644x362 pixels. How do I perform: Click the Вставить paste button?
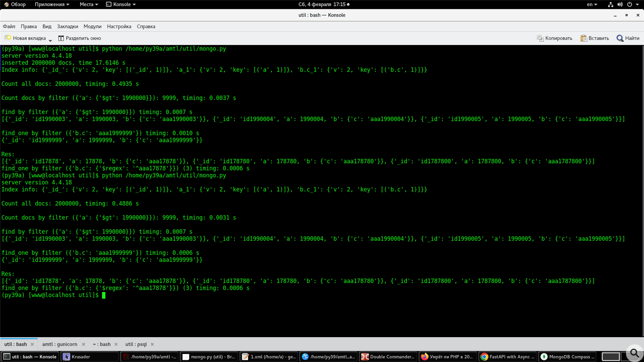(x=595, y=38)
